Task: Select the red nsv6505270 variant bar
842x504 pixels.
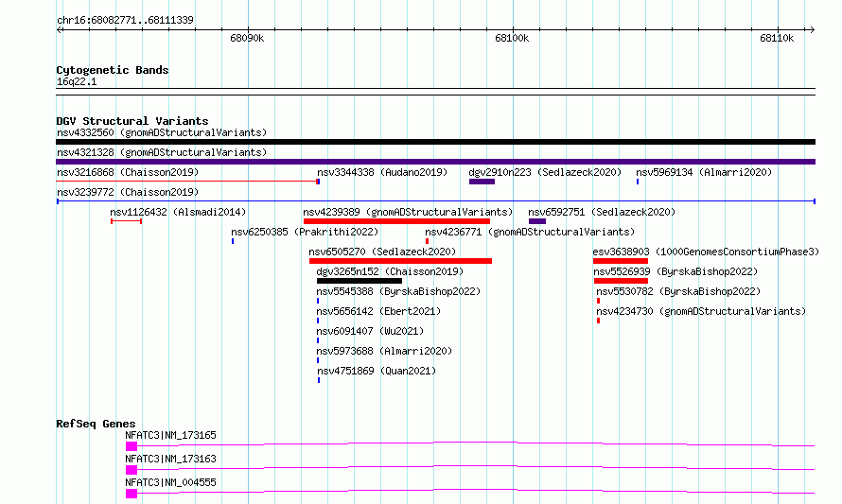Action: [400, 261]
